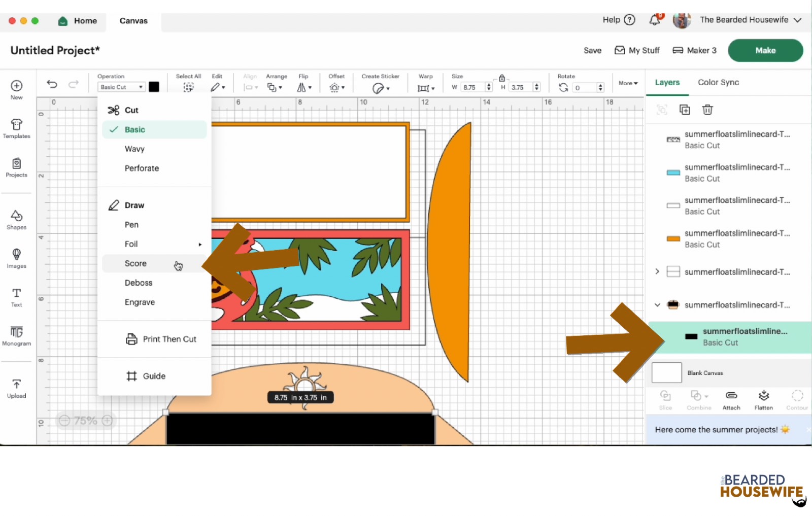This screenshot has width=812, height=516.
Task: Expand the Foil submenu arrow
Action: pyautogui.click(x=200, y=245)
